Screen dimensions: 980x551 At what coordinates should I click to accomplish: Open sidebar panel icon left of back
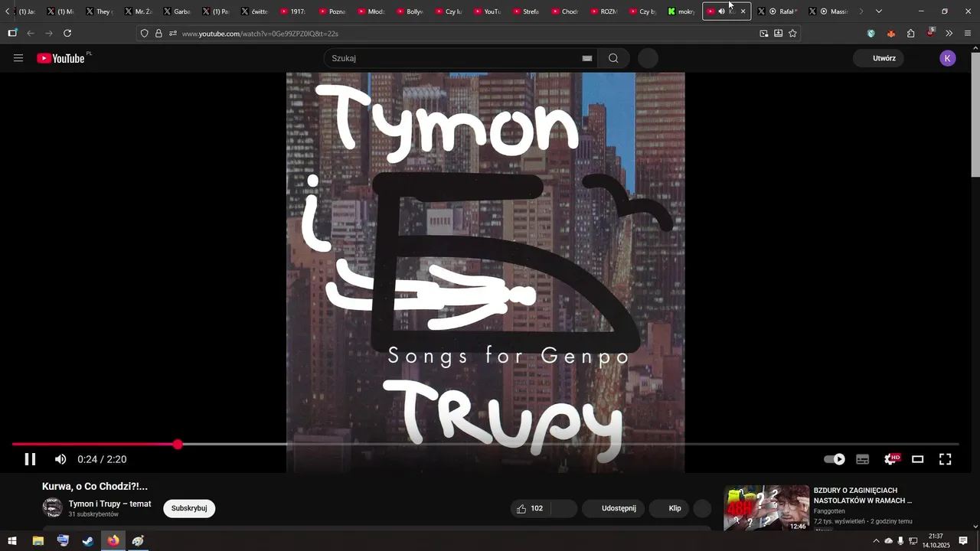click(x=12, y=33)
